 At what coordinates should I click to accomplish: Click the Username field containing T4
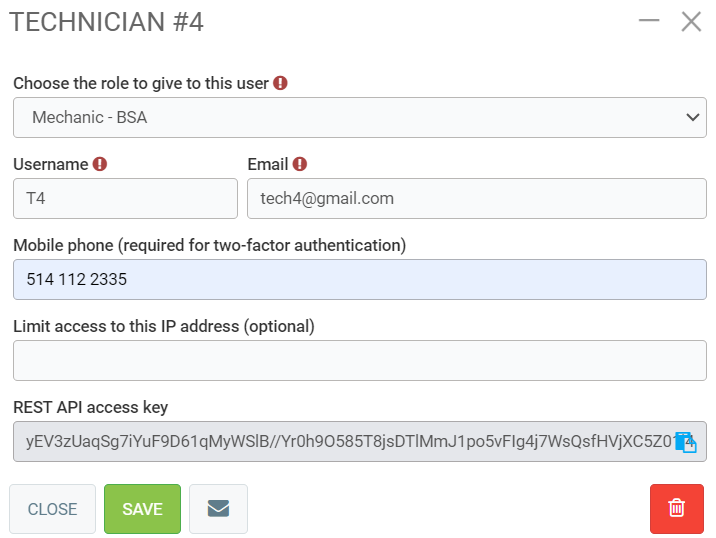pos(125,198)
